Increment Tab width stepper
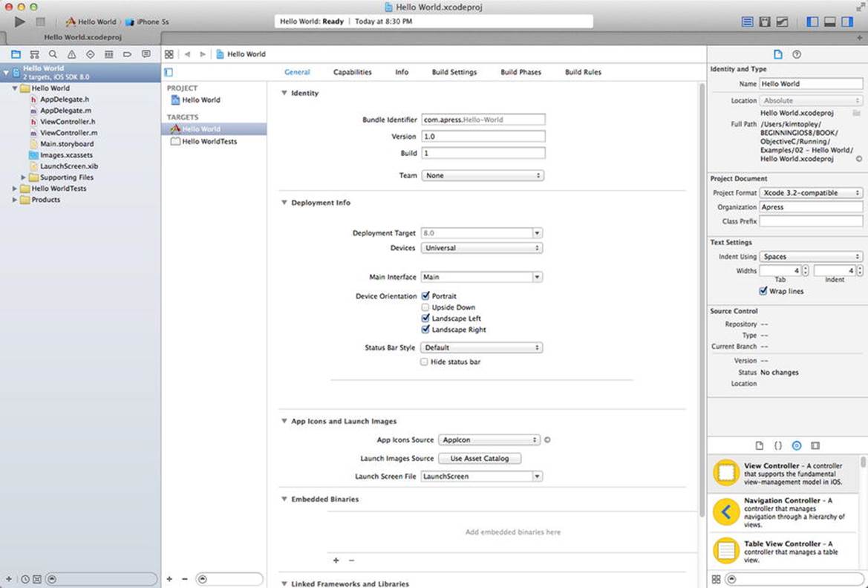Viewport: 868px width, 588px height. pos(806,268)
